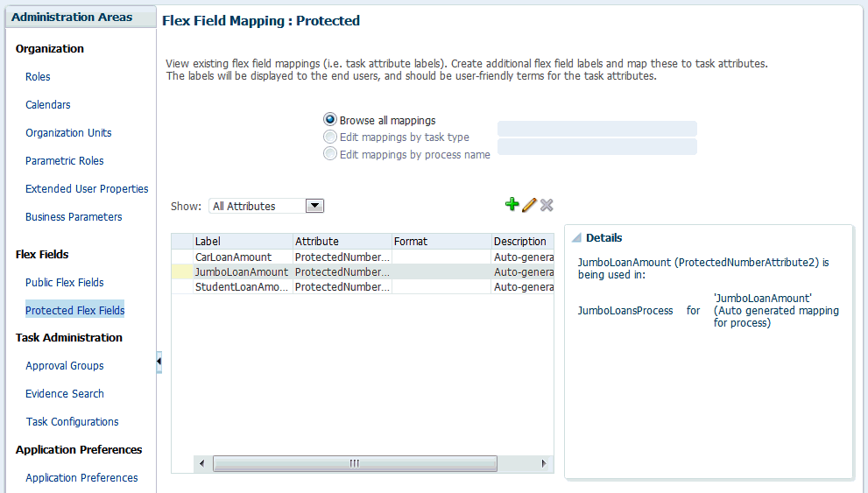Select Edit mappings by task type
This screenshot has height=493, width=868.
(x=330, y=137)
